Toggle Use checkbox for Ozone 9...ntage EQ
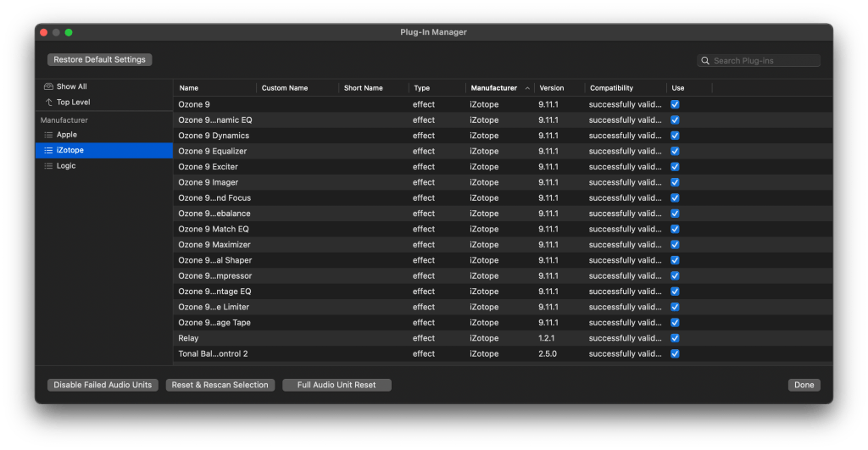 tap(675, 292)
